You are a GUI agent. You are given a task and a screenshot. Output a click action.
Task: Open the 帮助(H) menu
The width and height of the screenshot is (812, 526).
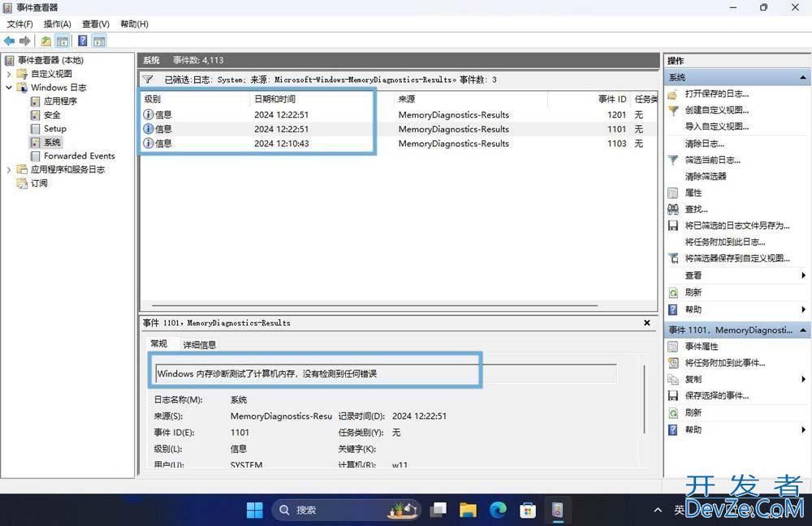134,24
